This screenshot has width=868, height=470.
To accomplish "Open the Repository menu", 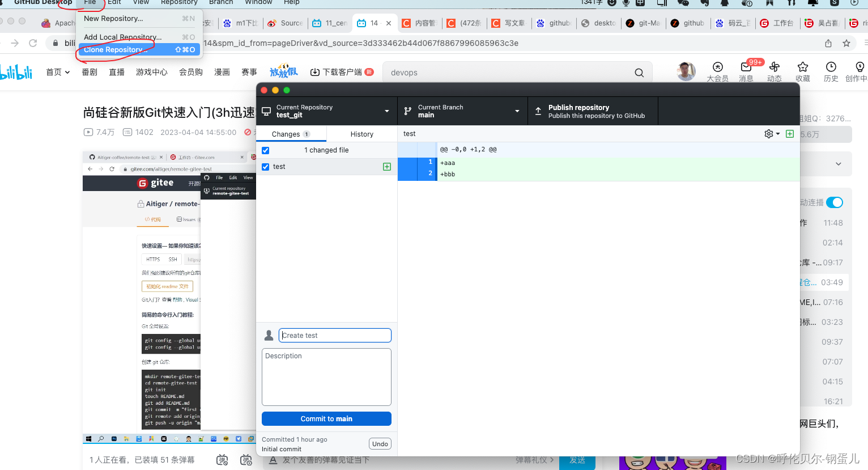I will tap(179, 2).
